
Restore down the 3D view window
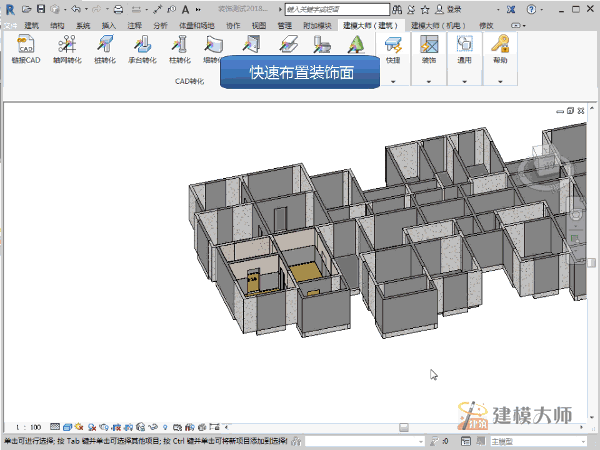tap(571, 111)
